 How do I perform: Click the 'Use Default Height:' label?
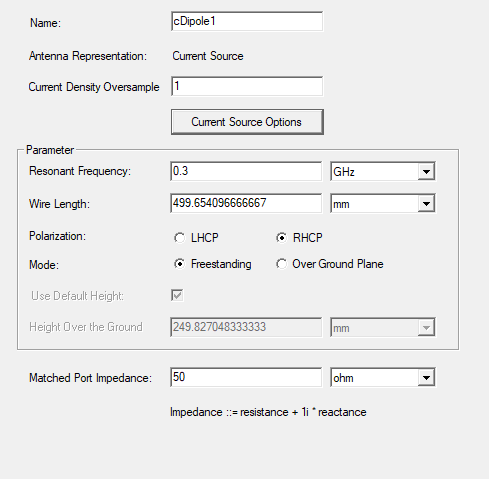tap(77, 296)
